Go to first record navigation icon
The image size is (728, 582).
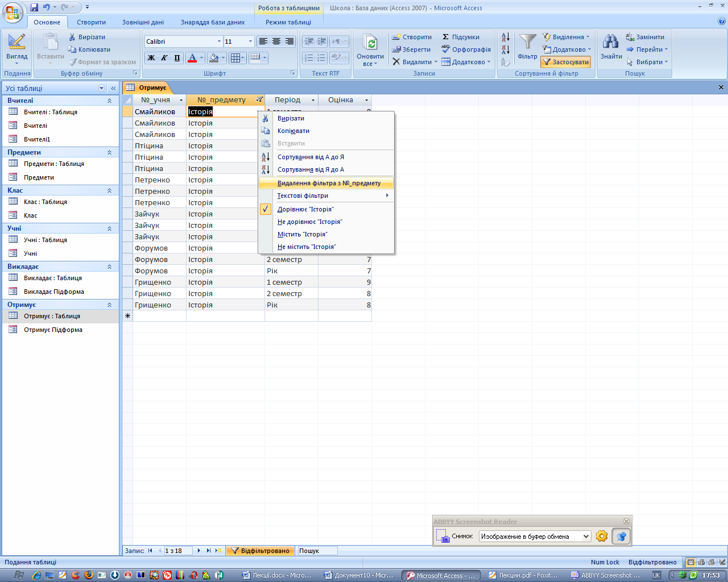[x=150, y=551]
